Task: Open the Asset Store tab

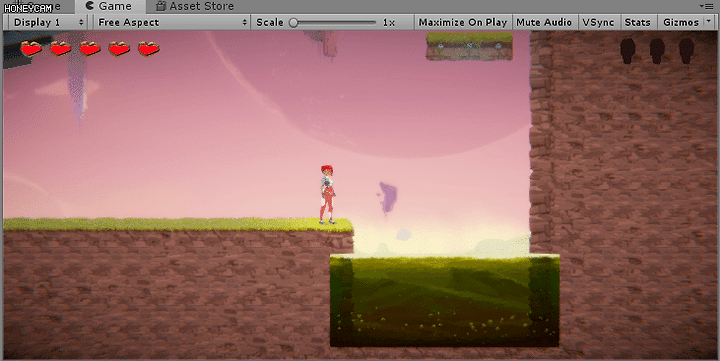Action: coord(195,6)
